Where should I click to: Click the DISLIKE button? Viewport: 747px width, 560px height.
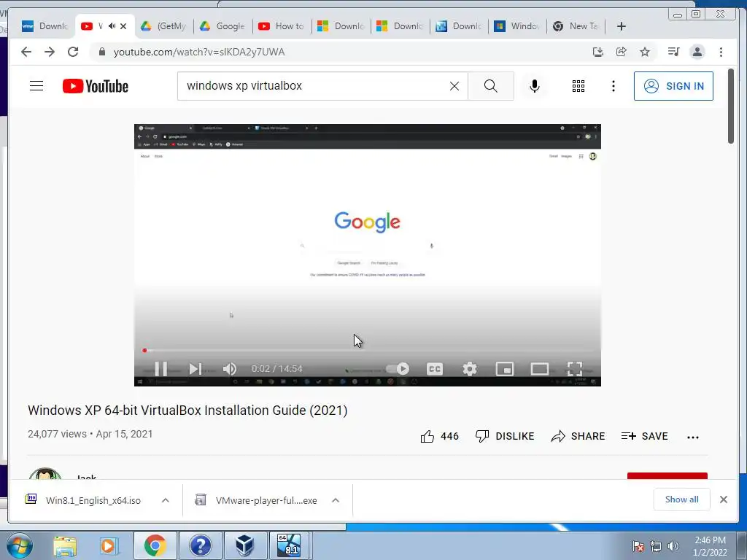pos(505,437)
